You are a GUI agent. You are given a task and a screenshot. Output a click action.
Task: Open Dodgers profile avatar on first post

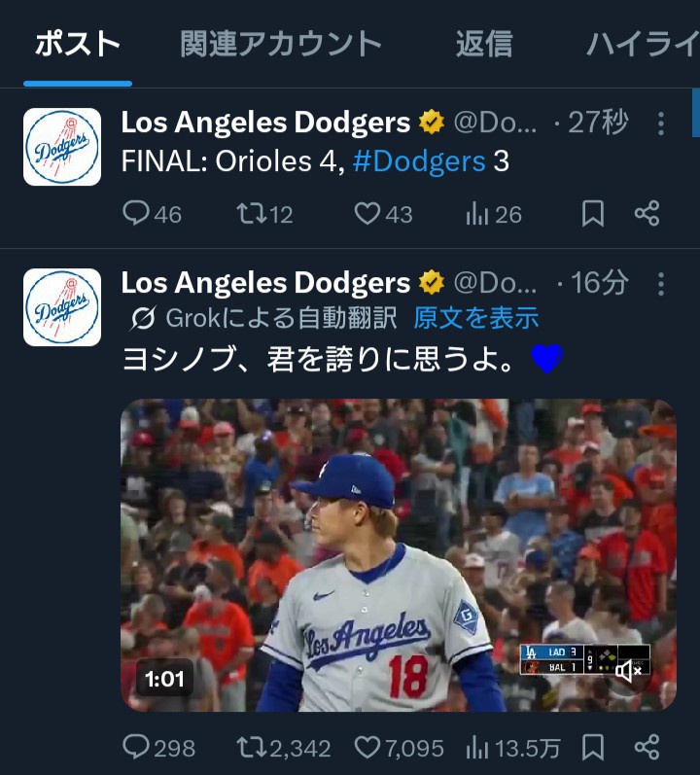pyautogui.click(x=62, y=147)
